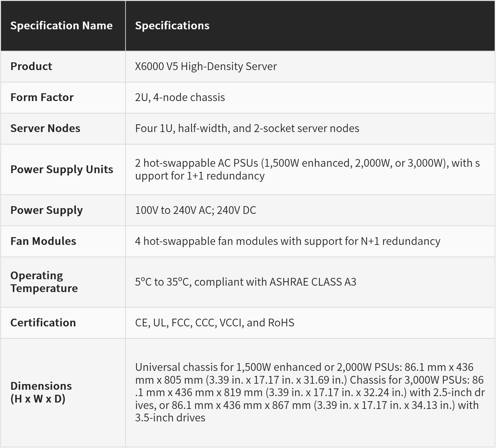This screenshot has width=496, height=448.
Task: Select the "Operating Temperature" row label
Action: pyautogui.click(x=44, y=282)
